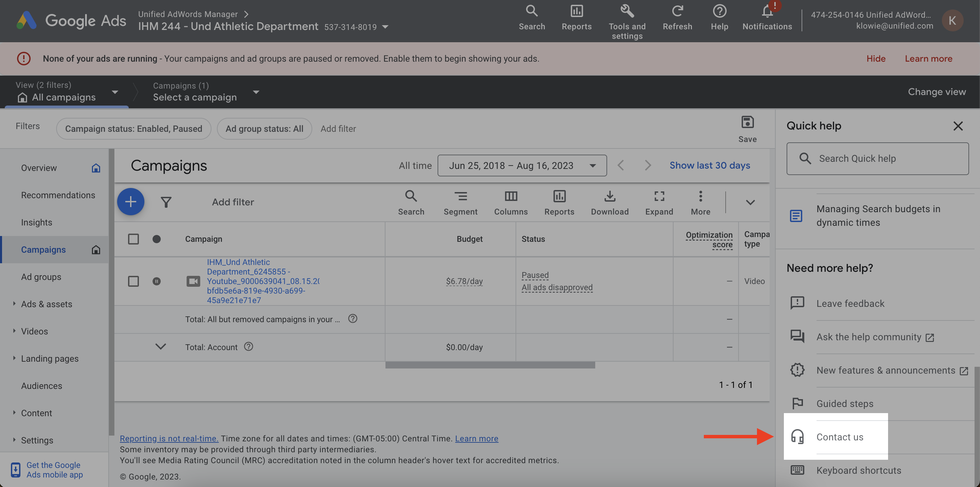Click the funnel filter icon
The image size is (980, 487).
tap(166, 202)
